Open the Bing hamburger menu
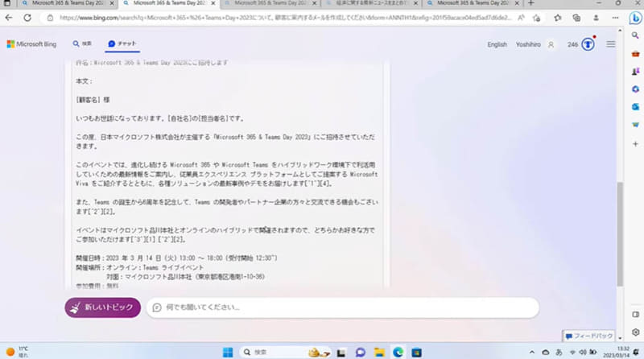 pos(611,44)
